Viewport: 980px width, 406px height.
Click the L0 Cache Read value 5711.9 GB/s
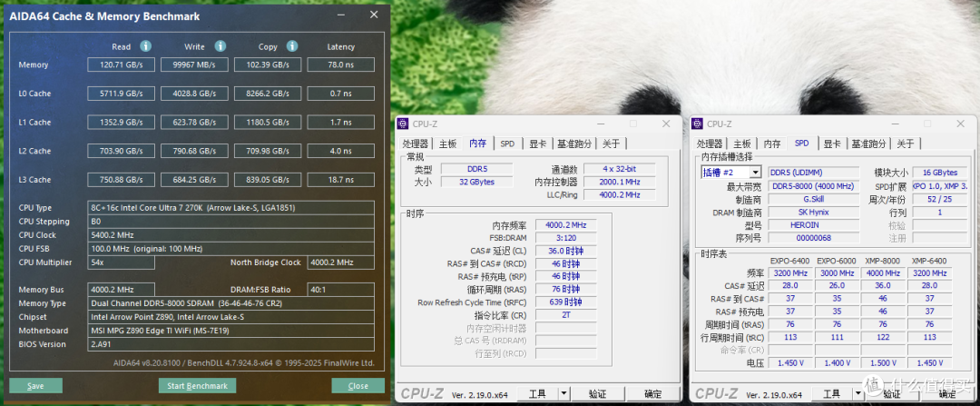(122, 94)
